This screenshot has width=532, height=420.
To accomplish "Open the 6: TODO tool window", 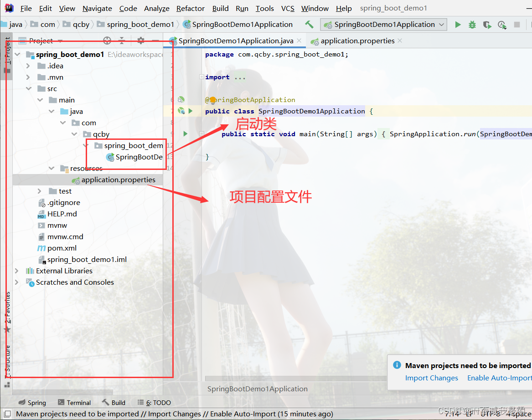I will click(x=154, y=402).
